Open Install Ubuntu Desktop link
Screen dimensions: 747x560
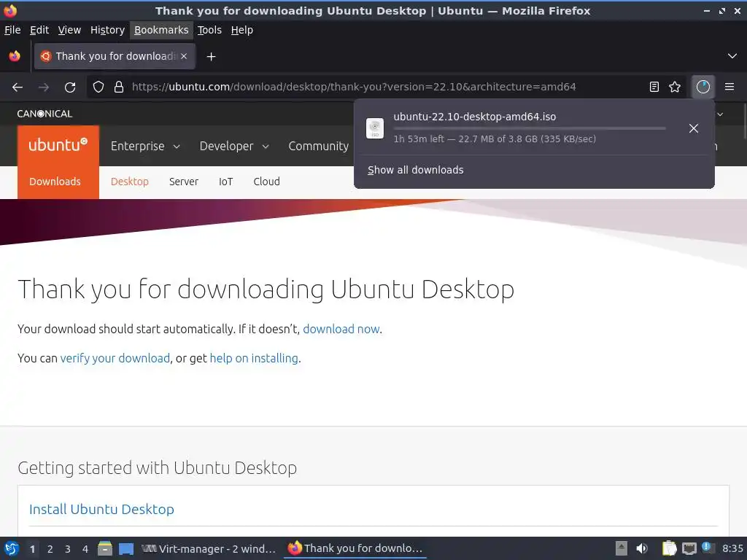point(101,510)
